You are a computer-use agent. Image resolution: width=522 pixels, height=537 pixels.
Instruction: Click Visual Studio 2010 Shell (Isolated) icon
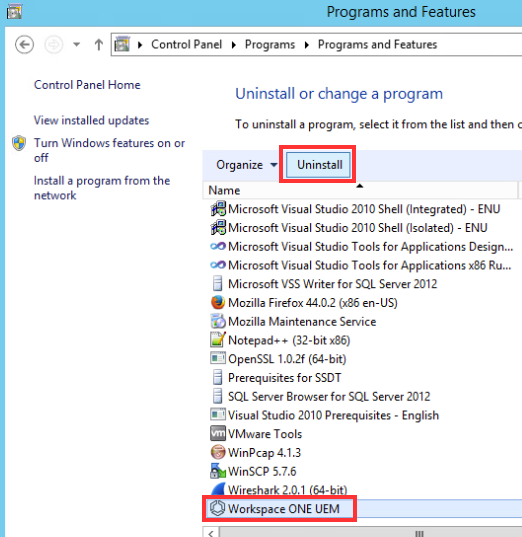pyautogui.click(x=218, y=228)
